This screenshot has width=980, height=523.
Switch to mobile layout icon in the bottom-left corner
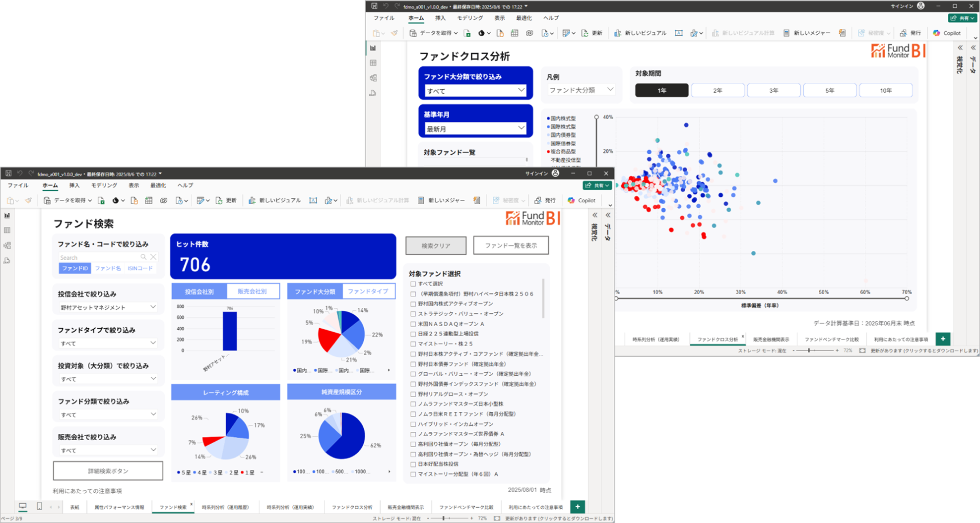pos(39,506)
